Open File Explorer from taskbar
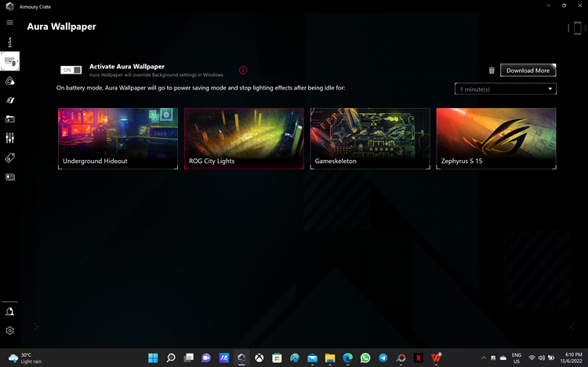Image resolution: width=588 pixels, height=367 pixels. click(330, 358)
